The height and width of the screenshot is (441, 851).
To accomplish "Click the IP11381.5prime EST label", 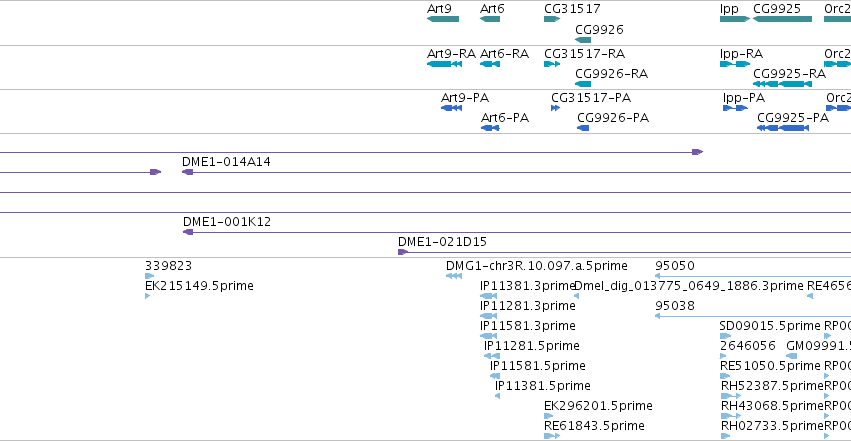I will (x=542, y=386).
